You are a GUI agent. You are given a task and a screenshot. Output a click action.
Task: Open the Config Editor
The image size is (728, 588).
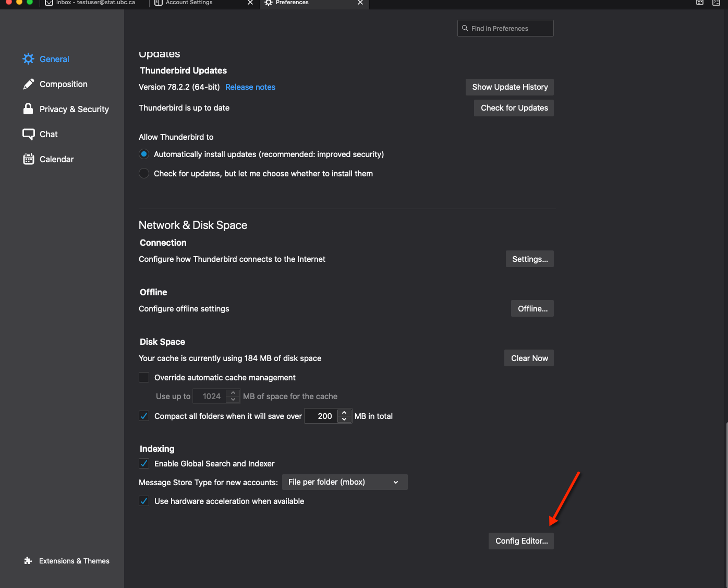coord(521,541)
